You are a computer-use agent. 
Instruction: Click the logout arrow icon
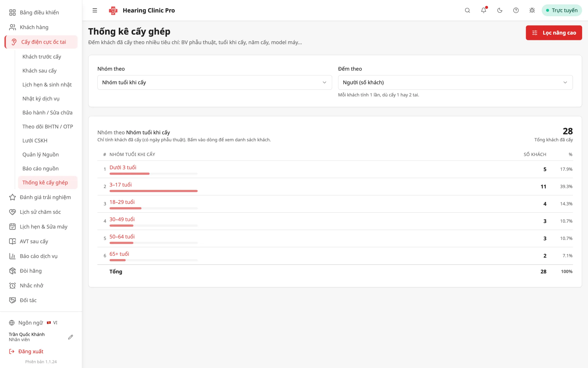pos(12,351)
